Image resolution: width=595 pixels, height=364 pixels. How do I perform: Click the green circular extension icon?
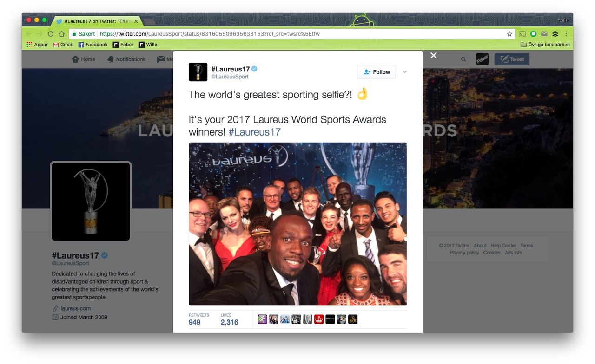[x=533, y=34]
